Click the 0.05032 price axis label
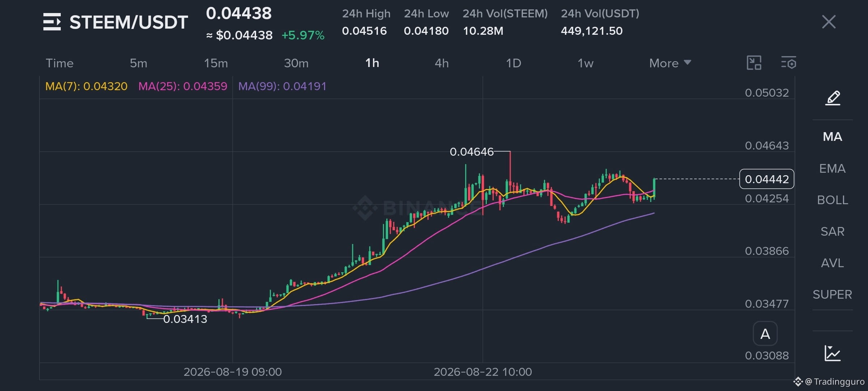This screenshot has height=391, width=868. point(767,93)
